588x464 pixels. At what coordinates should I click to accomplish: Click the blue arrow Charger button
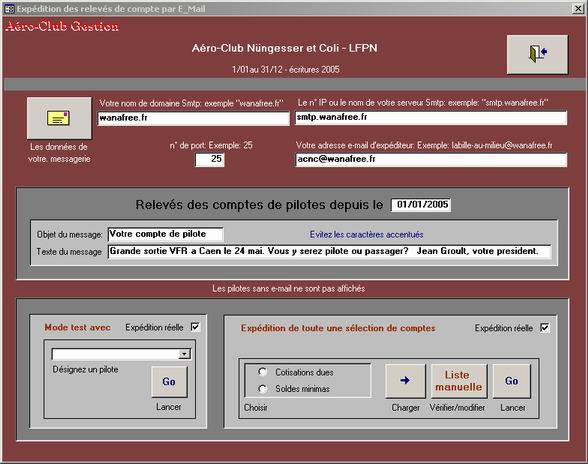tap(405, 381)
